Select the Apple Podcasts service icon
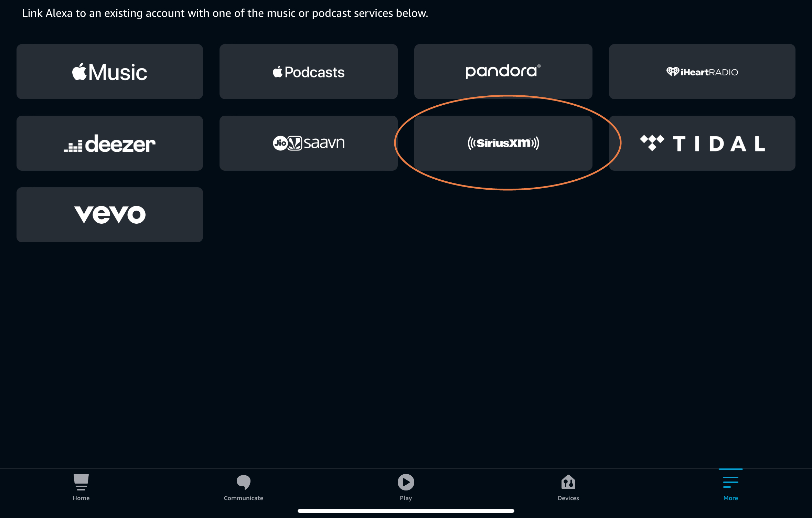812x518 pixels. click(308, 72)
